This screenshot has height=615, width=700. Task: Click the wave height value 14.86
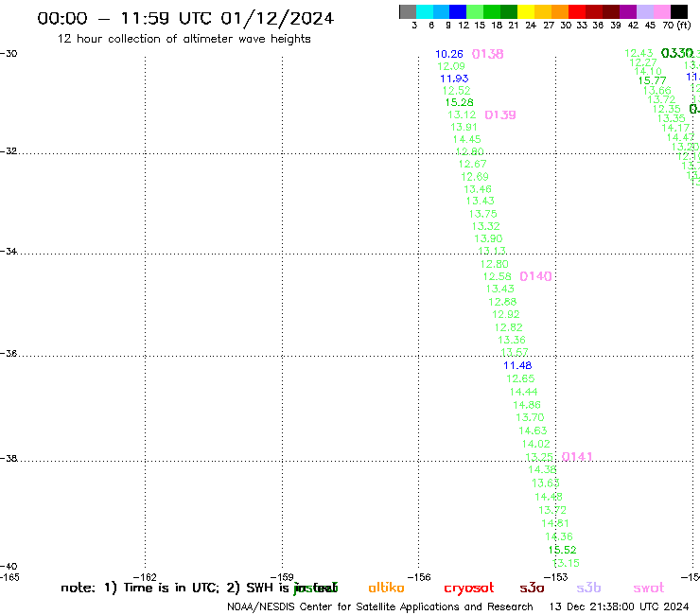tap(527, 405)
